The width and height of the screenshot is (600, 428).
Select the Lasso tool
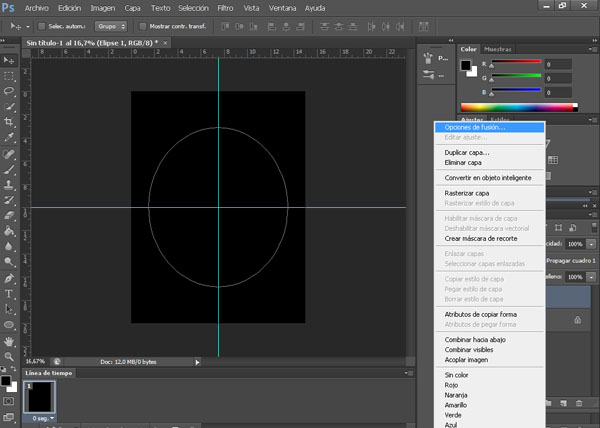9,91
